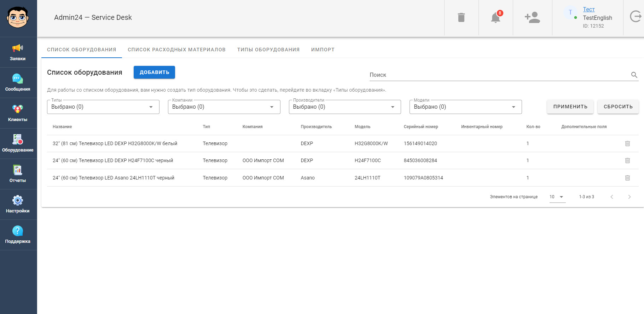This screenshot has width=644, height=314.
Task: Switch to the Импорт tab
Action: [323, 50]
